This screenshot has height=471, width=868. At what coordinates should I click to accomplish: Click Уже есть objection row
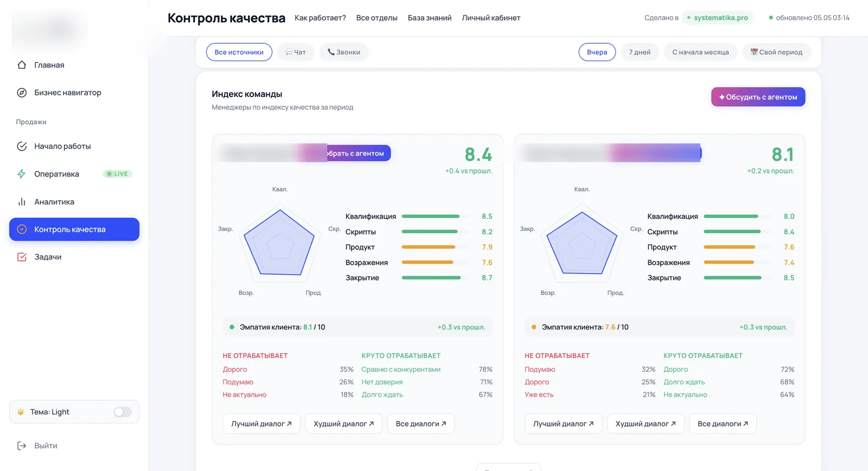click(590, 395)
